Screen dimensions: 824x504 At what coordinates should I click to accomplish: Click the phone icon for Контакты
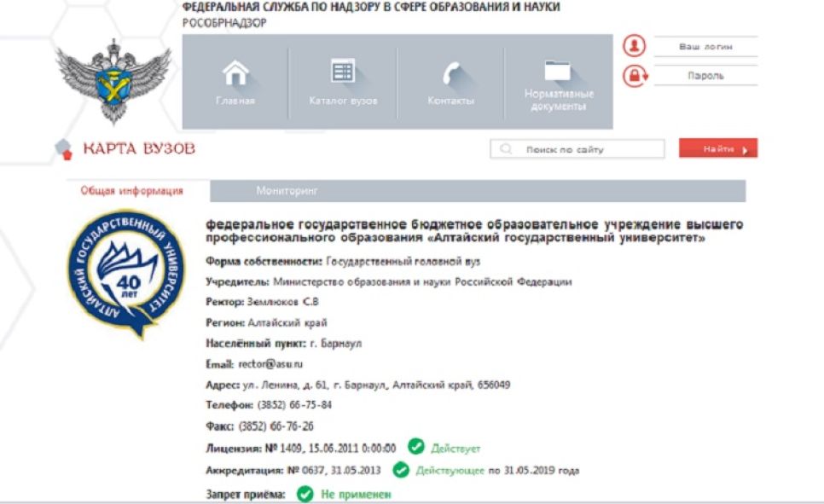[x=451, y=73]
